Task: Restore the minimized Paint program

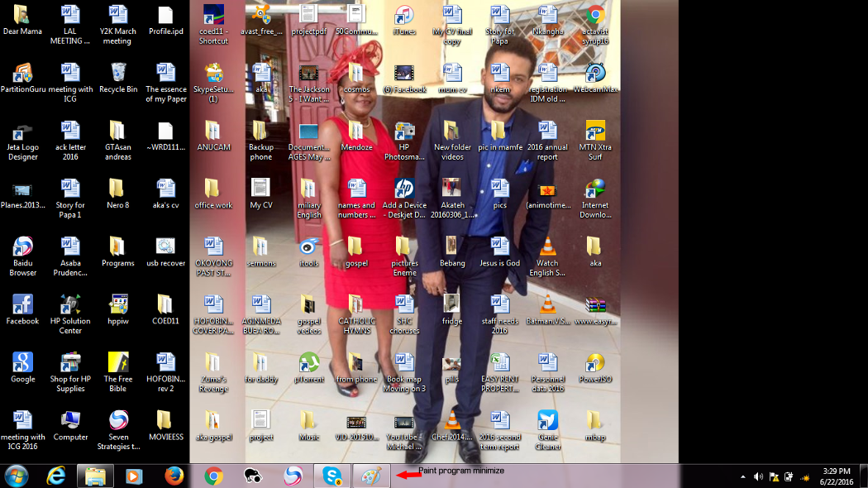Action: (371, 476)
